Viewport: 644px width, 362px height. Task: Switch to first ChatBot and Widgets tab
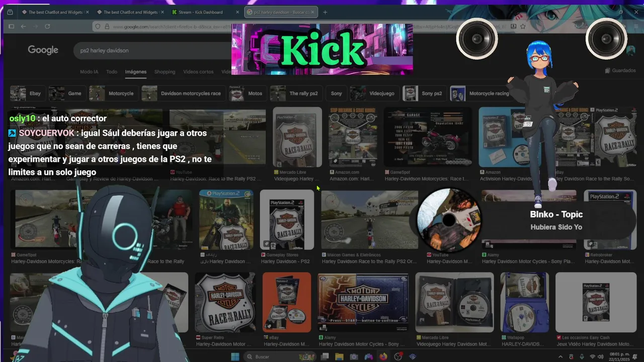55,12
